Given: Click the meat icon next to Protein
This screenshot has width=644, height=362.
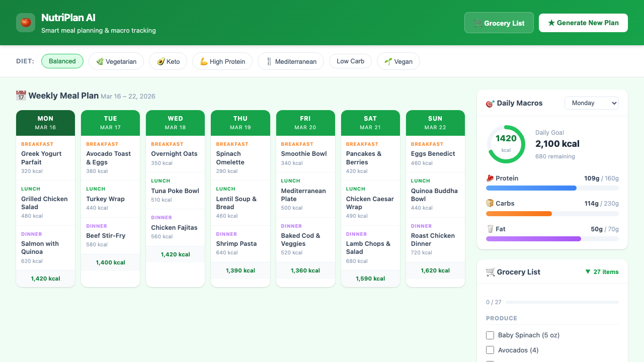Looking at the screenshot, I should (x=490, y=178).
